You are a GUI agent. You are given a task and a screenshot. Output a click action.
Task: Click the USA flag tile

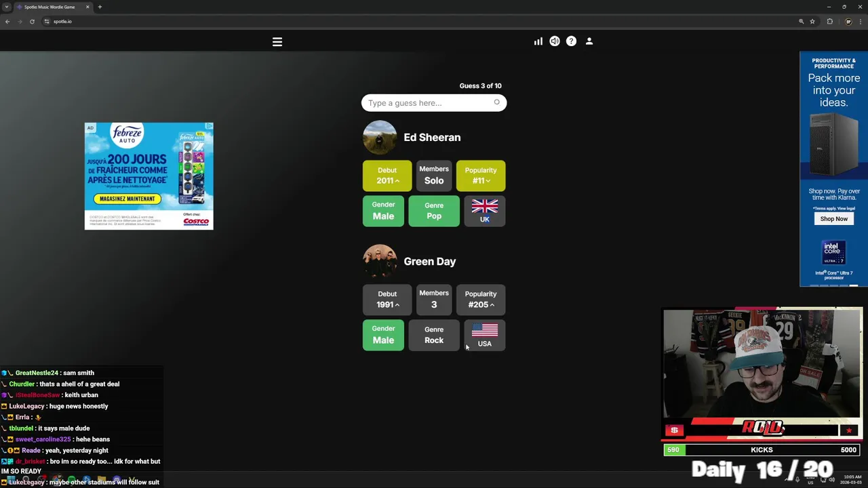pyautogui.click(x=485, y=335)
